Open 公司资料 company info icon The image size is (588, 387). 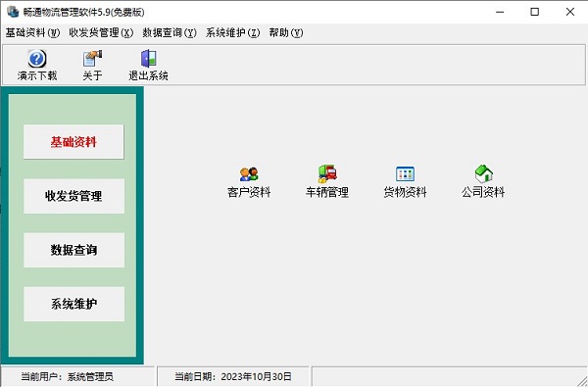pyautogui.click(x=483, y=174)
